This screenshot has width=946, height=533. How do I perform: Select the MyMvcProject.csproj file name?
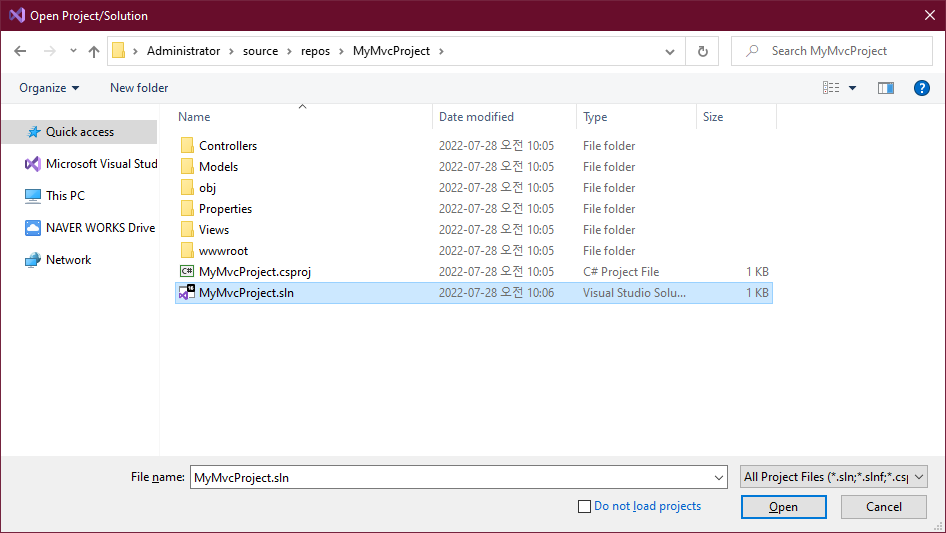click(255, 272)
